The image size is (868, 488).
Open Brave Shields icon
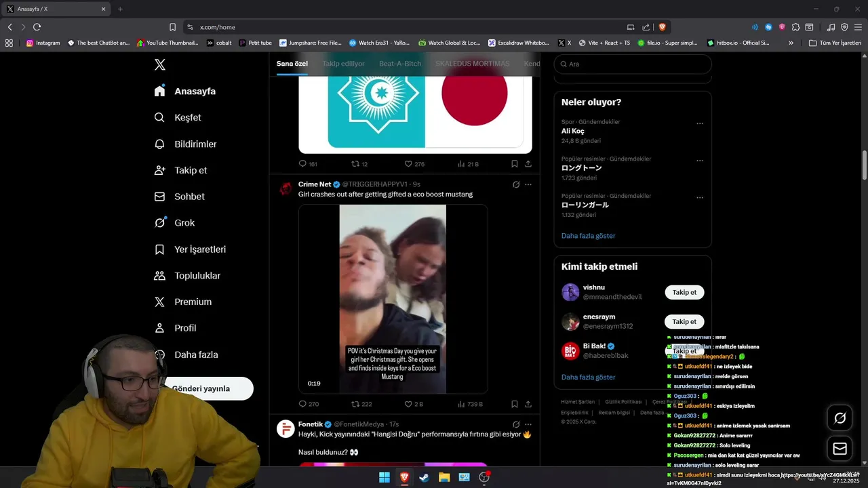click(662, 27)
